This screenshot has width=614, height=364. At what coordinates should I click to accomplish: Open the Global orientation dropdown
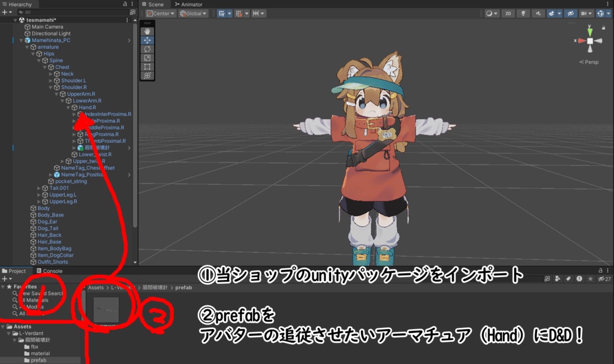pos(194,13)
